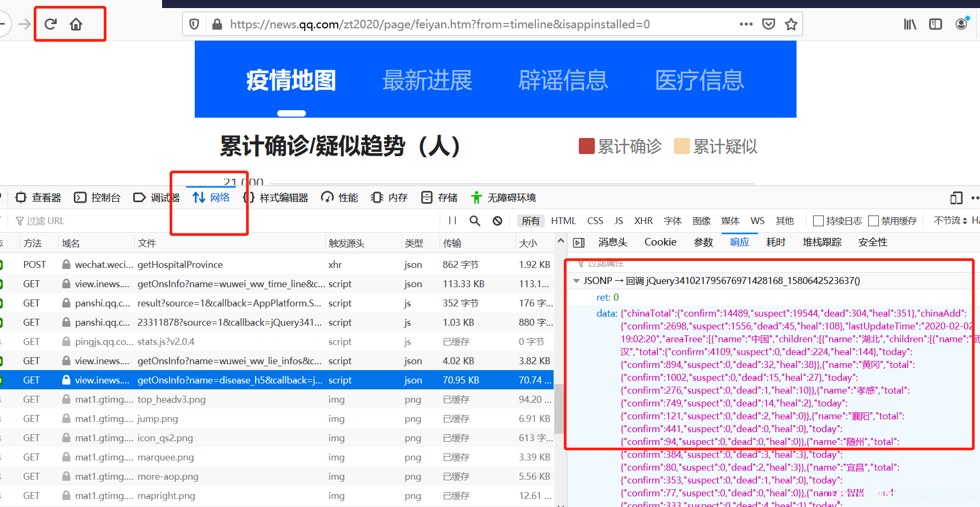Image resolution: width=980 pixels, height=507 pixels.
Task: Toggle responsive design mode icon
Action: (x=956, y=198)
